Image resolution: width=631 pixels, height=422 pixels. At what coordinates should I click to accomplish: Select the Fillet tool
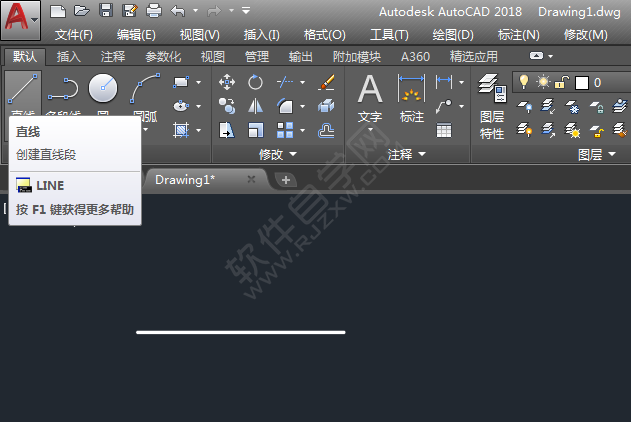pos(285,106)
